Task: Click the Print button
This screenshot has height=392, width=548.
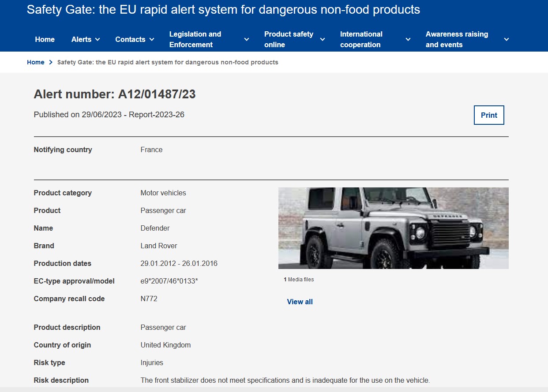Action: tap(489, 115)
